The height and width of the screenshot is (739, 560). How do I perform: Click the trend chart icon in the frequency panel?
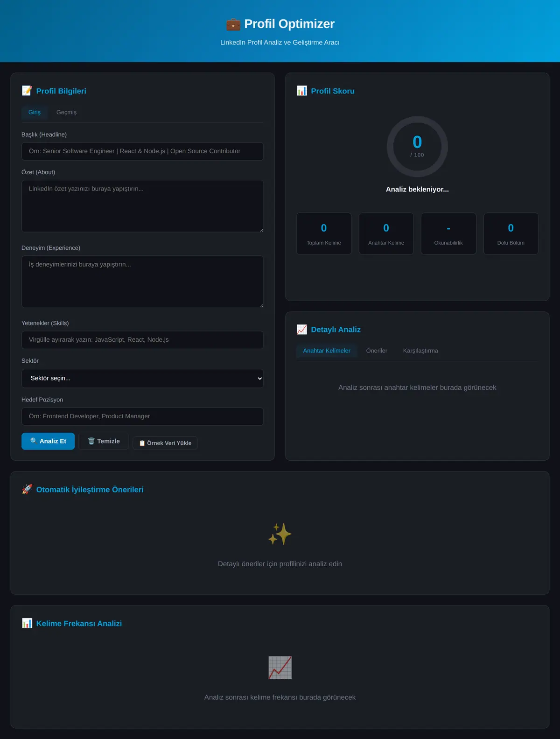pyautogui.click(x=280, y=668)
